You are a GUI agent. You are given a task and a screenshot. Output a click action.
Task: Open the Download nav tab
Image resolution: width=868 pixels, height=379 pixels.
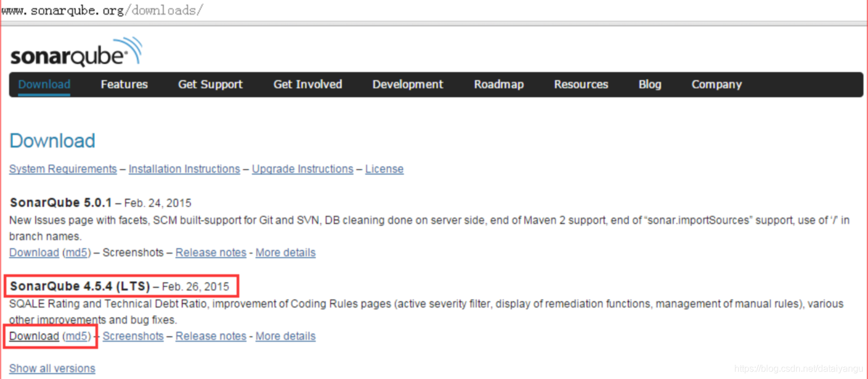(44, 84)
